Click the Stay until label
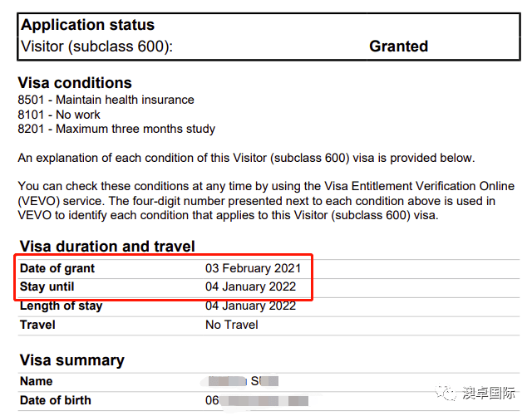 (47, 286)
